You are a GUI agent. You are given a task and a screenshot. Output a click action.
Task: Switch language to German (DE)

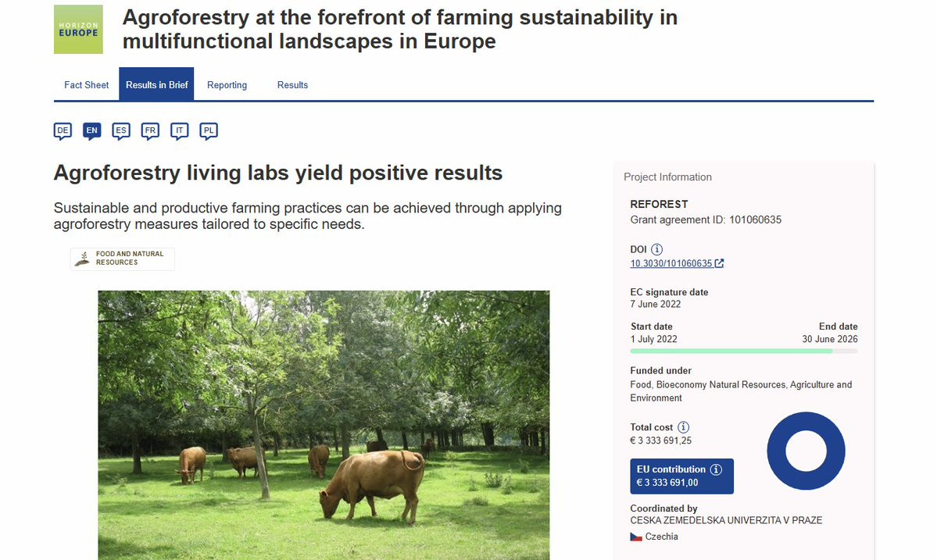click(x=63, y=130)
